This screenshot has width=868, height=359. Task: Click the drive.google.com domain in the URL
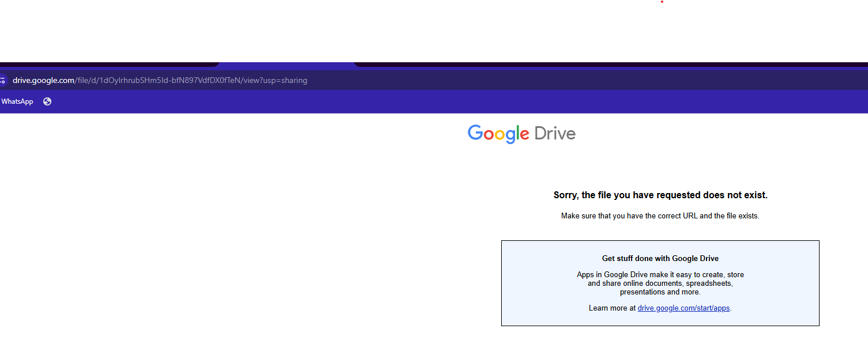point(43,80)
